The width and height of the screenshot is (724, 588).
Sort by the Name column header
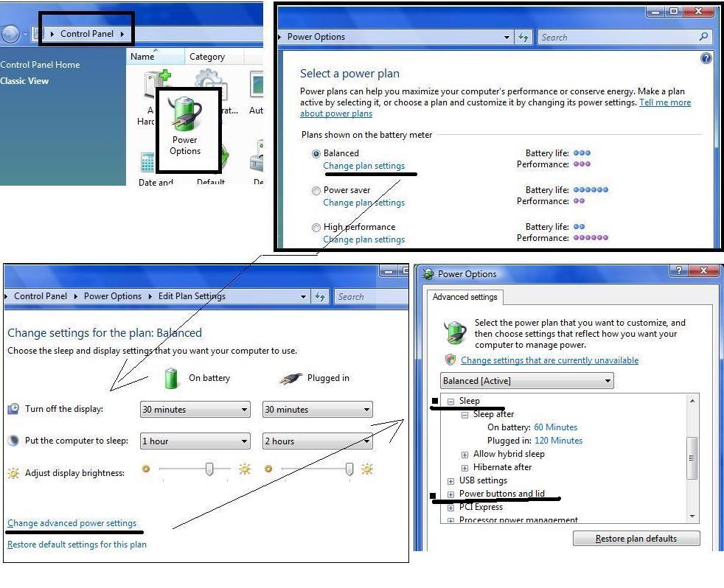[x=155, y=56]
